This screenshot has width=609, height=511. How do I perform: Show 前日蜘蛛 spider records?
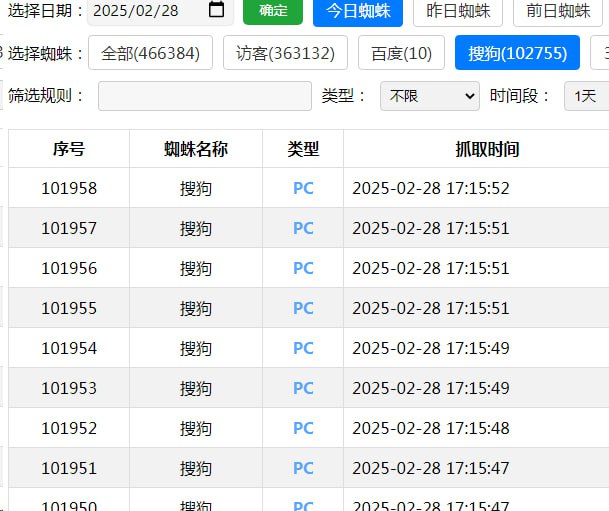(558, 12)
